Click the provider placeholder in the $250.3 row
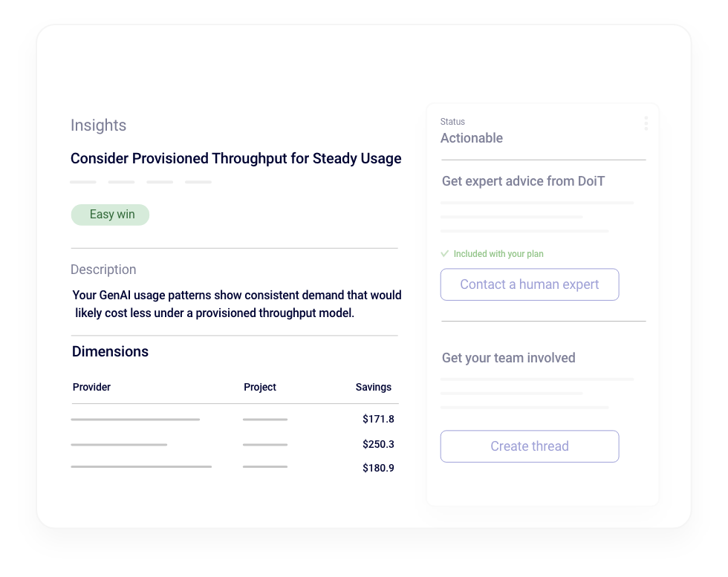Viewport: 728px width, 577px height. 119,445
